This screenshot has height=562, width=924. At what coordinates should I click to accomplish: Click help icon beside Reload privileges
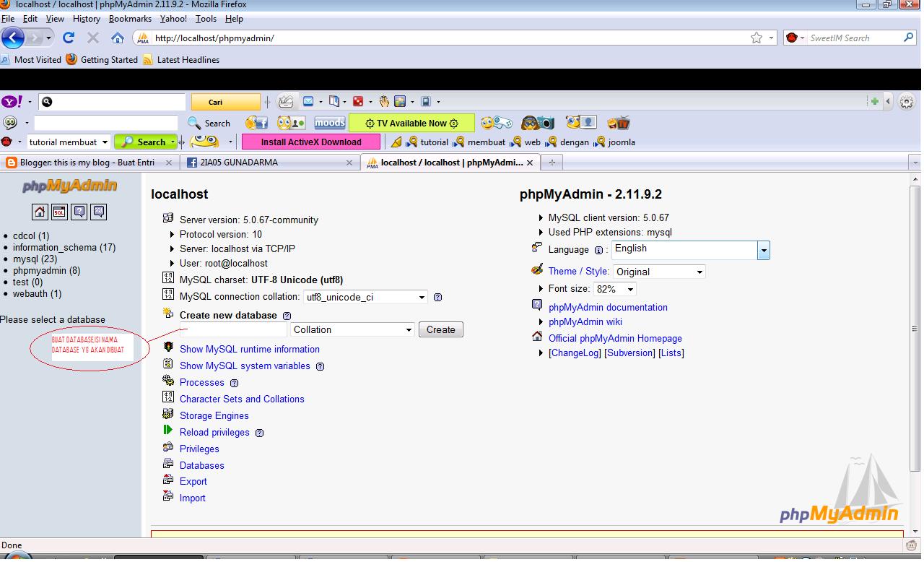tap(259, 433)
